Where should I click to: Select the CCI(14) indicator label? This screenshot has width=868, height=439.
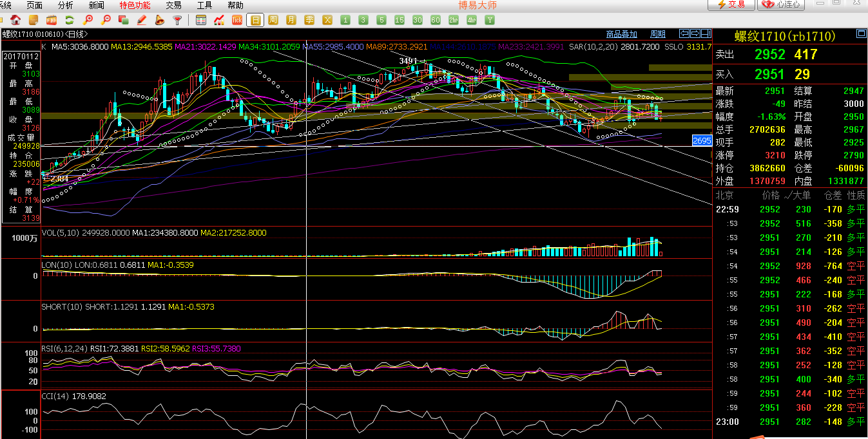coord(55,397)
